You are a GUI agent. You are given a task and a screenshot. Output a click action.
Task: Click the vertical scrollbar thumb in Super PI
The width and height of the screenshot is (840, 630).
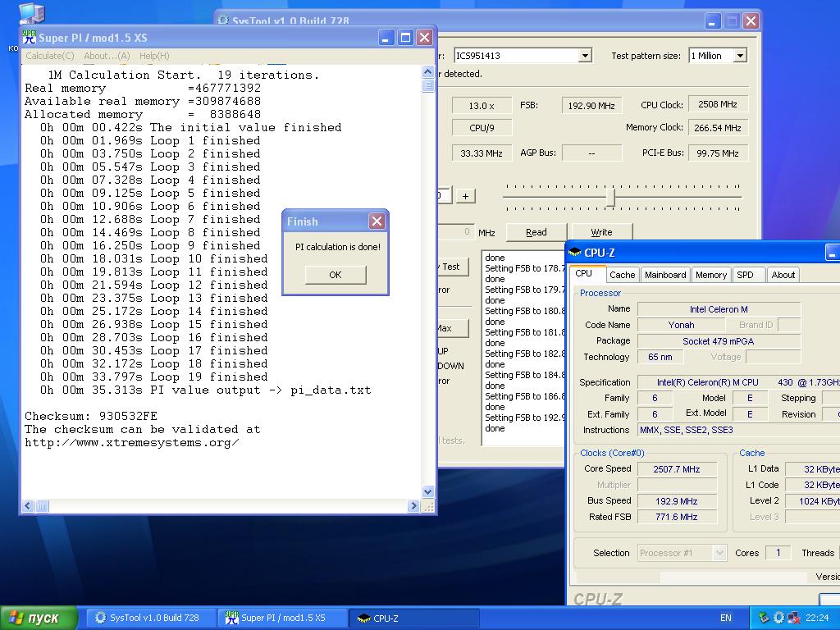(428, 85)
